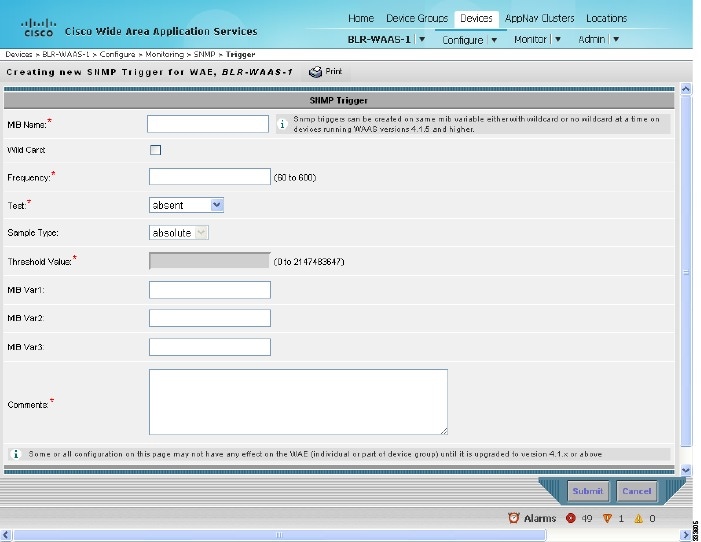Click the vertical scrollbar up arrow
Viewport: 701px width, 542px height.
[x=686, y=89]
